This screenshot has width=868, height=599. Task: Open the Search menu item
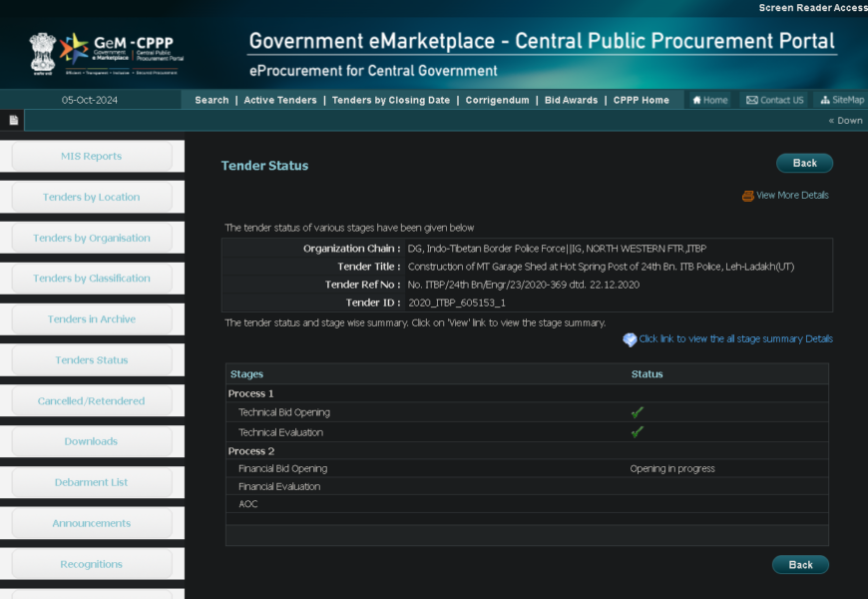212,100
